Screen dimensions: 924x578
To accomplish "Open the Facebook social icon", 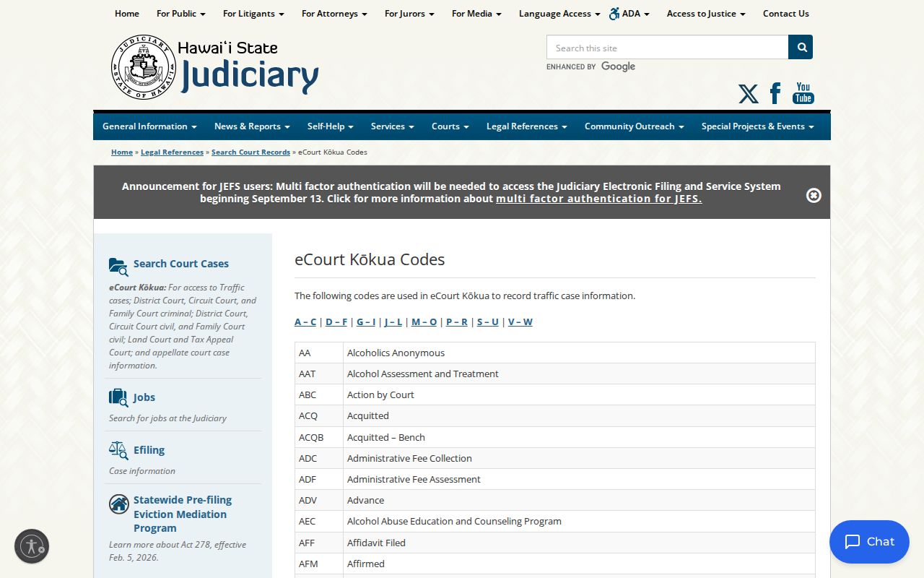I will coord(775,93).
